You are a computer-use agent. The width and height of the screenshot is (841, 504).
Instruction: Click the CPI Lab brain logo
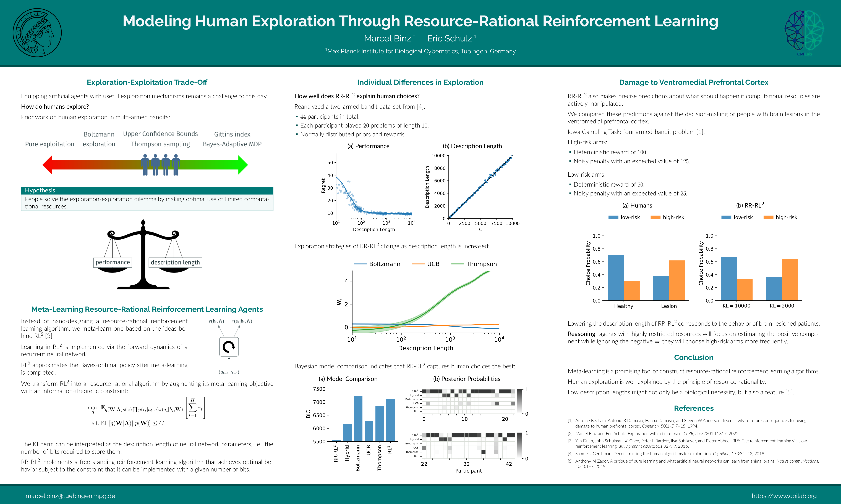pos(804,31)
